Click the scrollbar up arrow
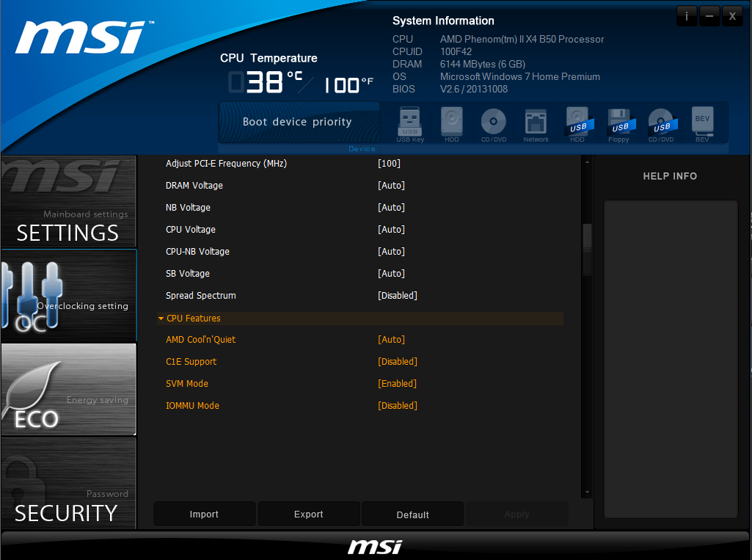 coord(587,162)
